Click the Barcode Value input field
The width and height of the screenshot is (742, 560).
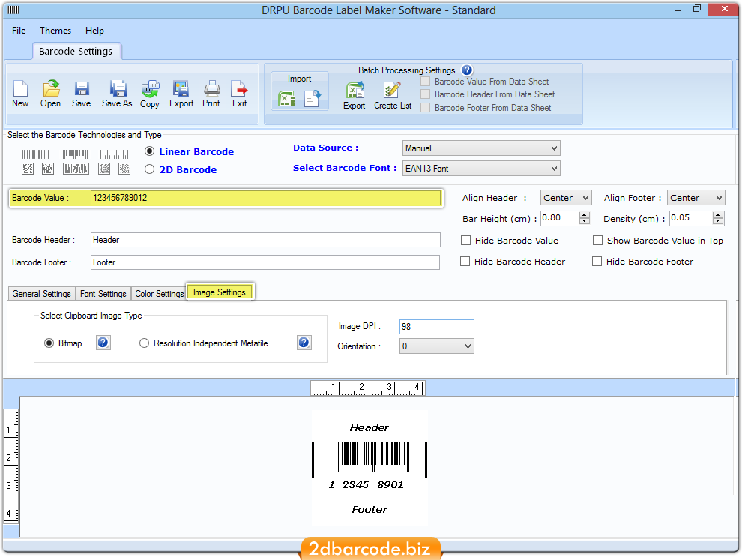tap(265, 198)
